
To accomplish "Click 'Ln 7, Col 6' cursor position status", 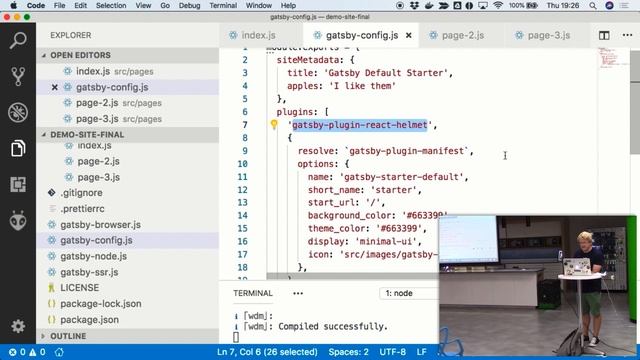I will coord(267,352).
